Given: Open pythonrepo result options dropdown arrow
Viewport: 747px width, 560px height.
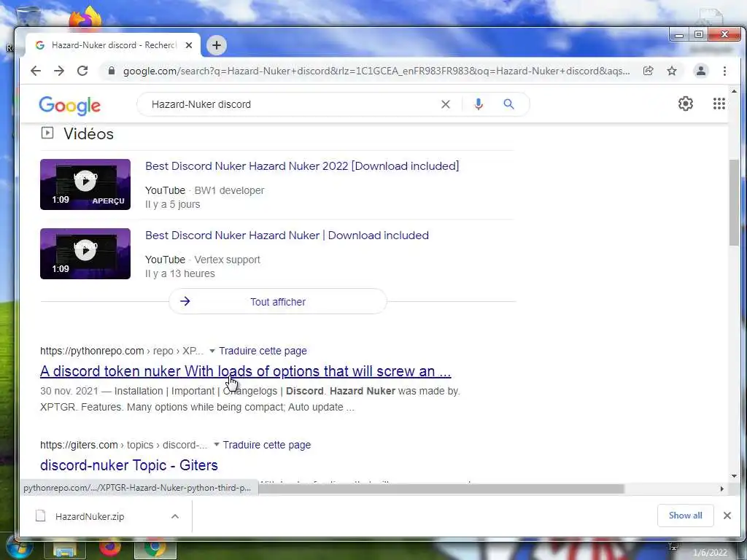Looking at the screenshot, I should click(x=212, y=351).
